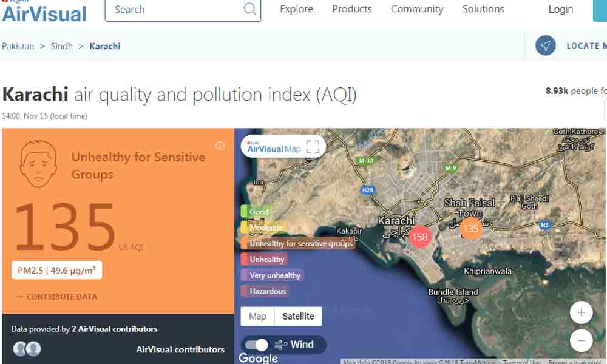
Task: Click the 'Goth Kathore' map label
Action: pos(575,132)
